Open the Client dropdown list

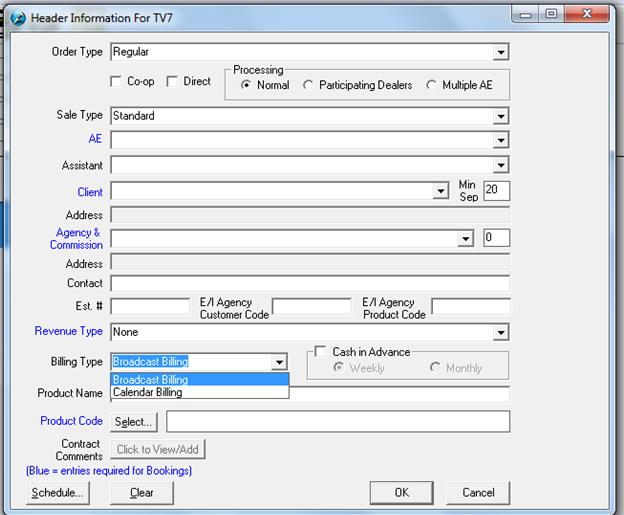[441, 191]
